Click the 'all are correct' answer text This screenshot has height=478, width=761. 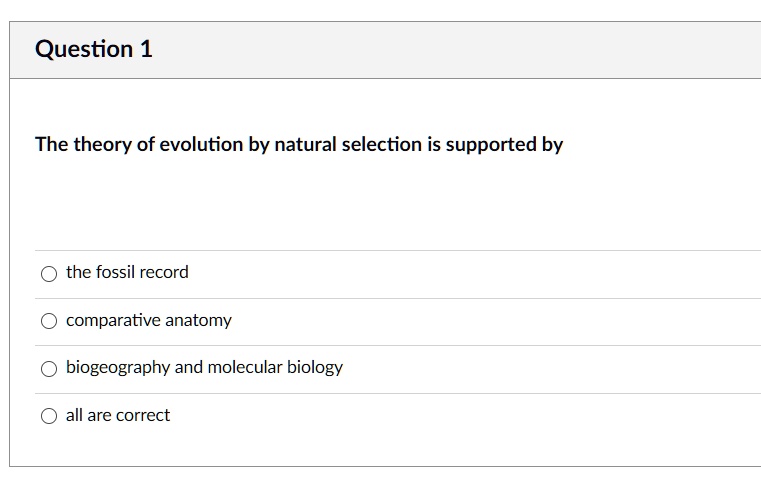(118, 415)
